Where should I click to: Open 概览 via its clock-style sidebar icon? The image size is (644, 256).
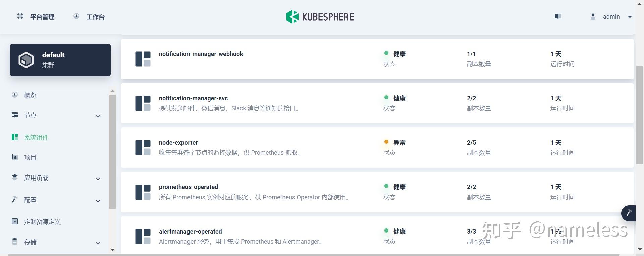(14, 95)
